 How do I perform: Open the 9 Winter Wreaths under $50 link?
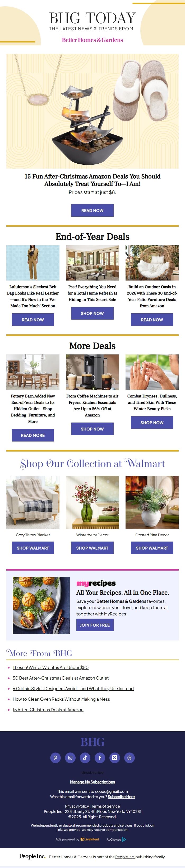51,667
